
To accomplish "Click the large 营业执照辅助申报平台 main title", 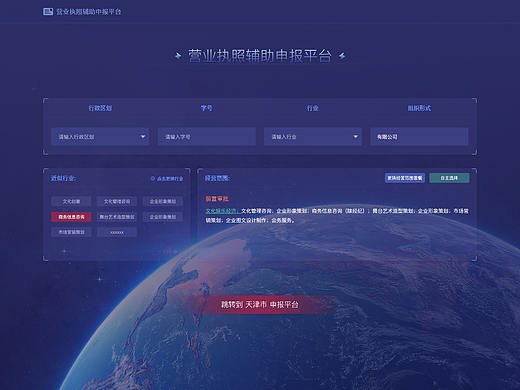I will (260, 56).
